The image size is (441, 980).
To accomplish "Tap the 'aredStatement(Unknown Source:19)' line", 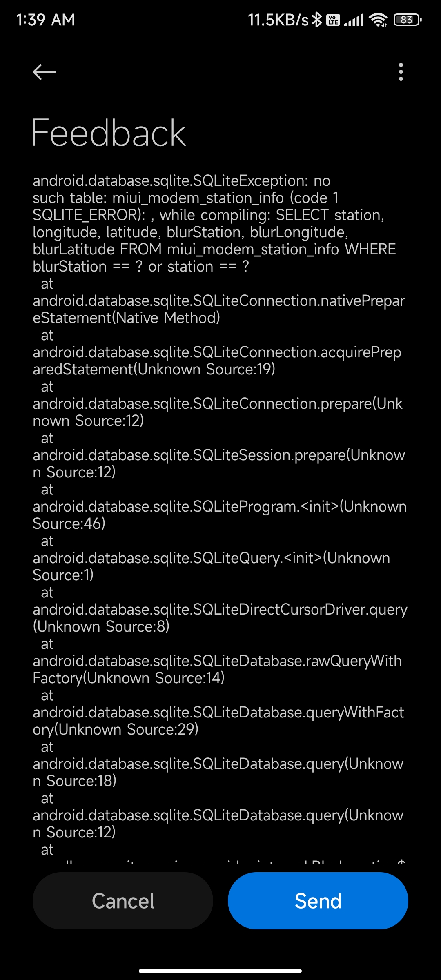I will click(154, 369).
